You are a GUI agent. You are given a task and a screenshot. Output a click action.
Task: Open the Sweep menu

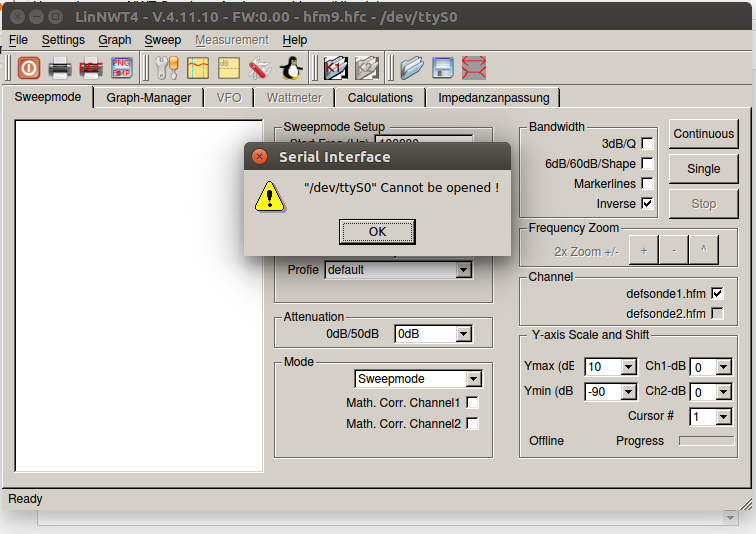click(x=163, y=40)
